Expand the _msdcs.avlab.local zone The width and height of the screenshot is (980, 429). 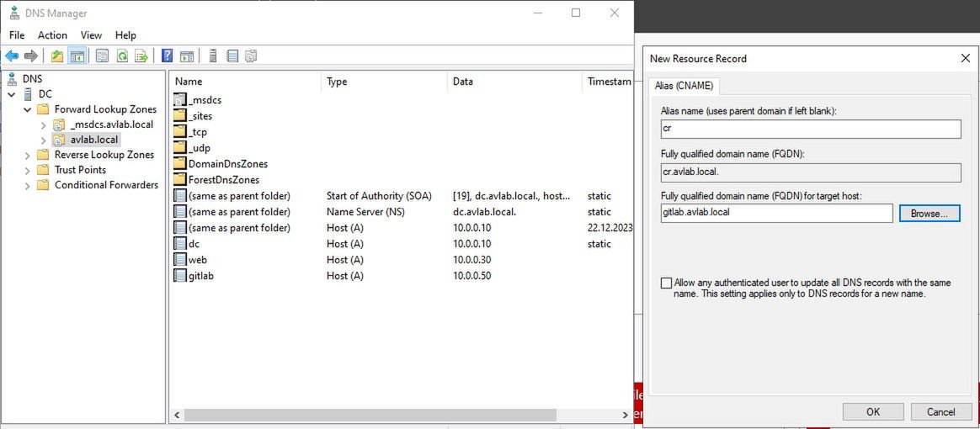(43, 124)
